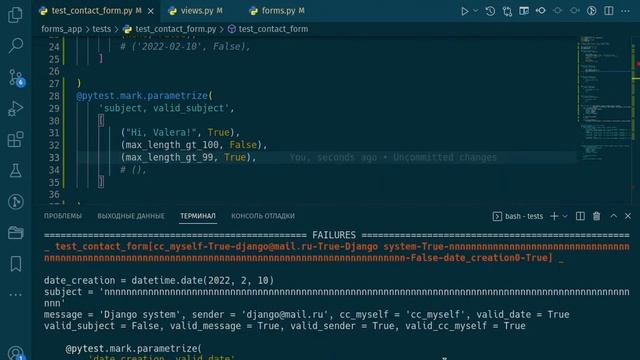Toggle file blame circle icon
The image size is (640, 360).
[591, 11]
